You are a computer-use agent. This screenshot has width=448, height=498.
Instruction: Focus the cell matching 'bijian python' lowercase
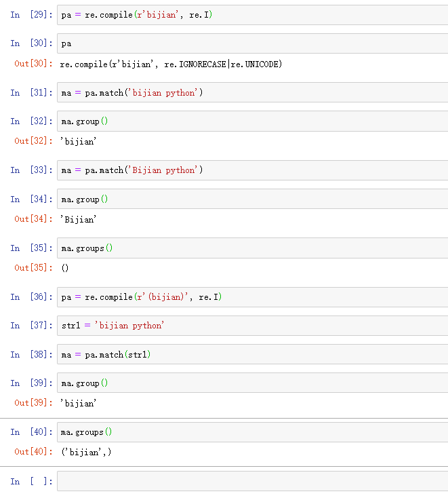tap(251, 93)
